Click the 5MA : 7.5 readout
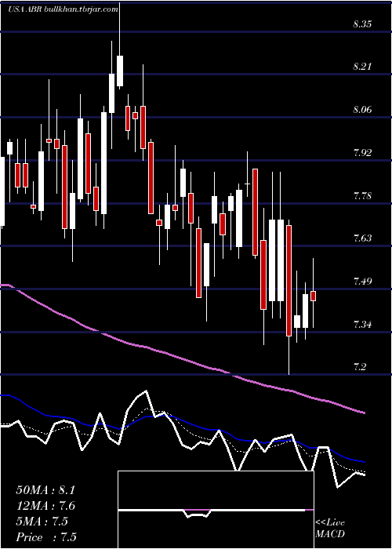 point(42,522)
